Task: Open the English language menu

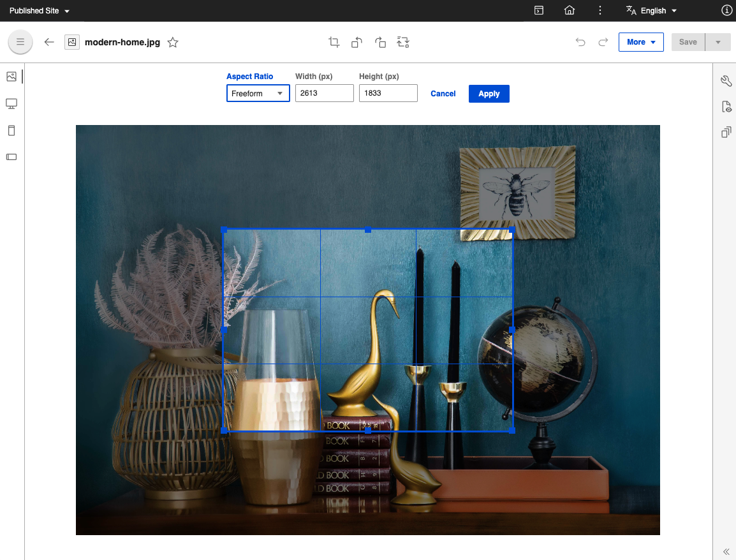Action: pyautogui.click(x=651, y=10)
